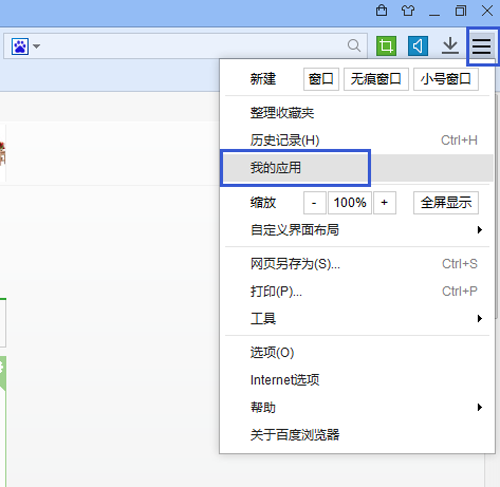
Task: Open a new 无痕窗口 incognito window
Action: (376, 79)
